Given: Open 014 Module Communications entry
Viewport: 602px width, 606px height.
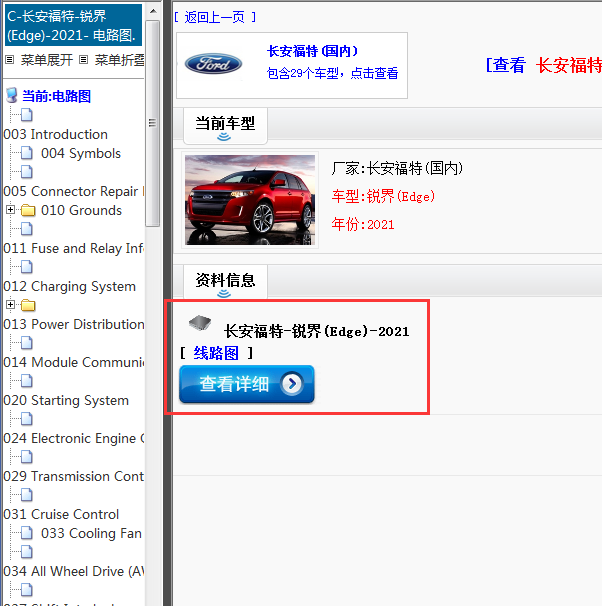Looking at the screenshot, I should 73,362.
